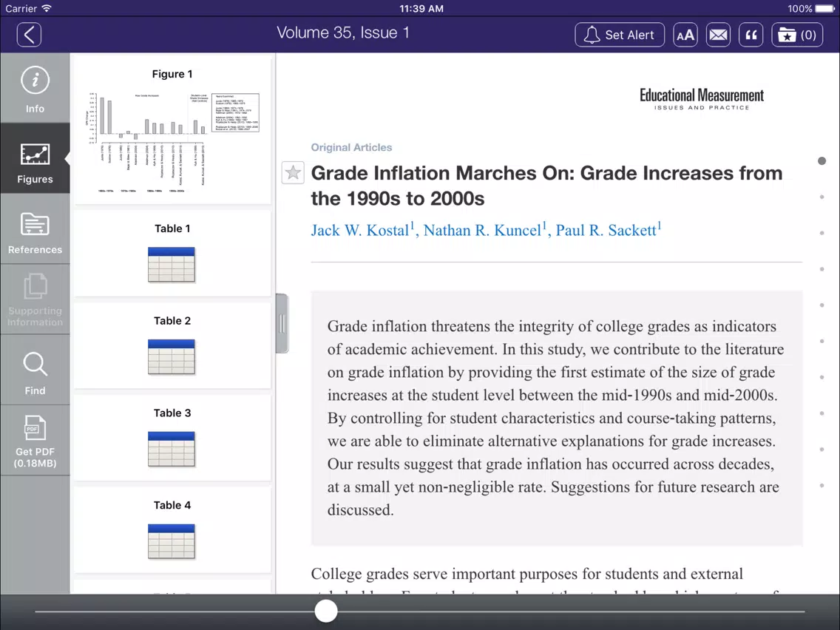Go back using the top-left arrow
This screenshot has width=840, height=630.
point(29,35)
